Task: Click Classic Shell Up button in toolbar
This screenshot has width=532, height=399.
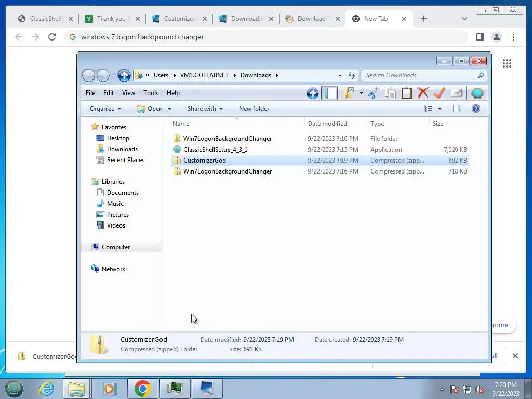Action: click(312, 93)
